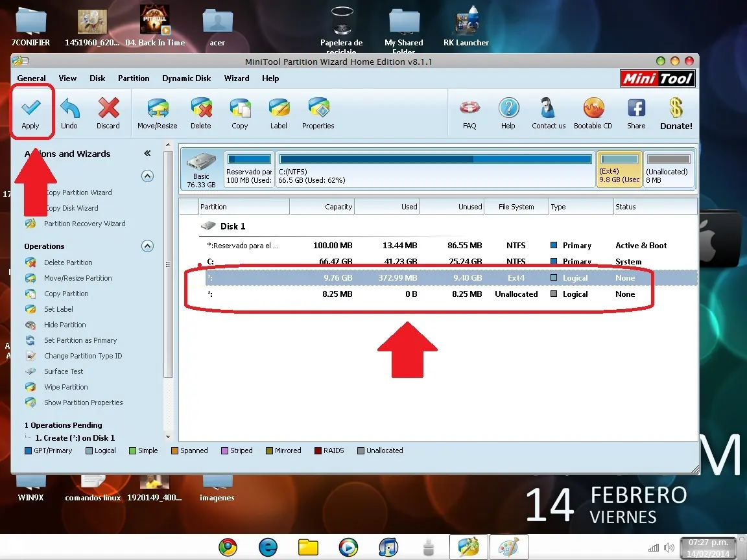Run Surface Test operation
Viewport: 747px width, 560px height.
point(64,371)
